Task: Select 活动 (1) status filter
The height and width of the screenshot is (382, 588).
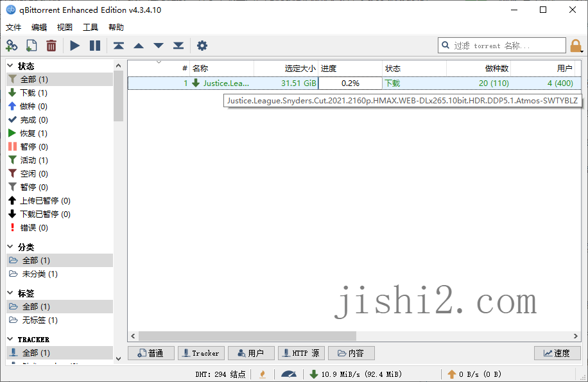Action: 60,161
